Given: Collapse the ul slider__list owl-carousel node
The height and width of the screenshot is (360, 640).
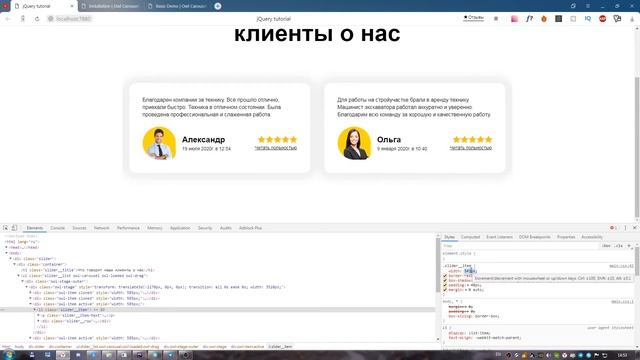Looking at the screenshot, I should 19,276.
